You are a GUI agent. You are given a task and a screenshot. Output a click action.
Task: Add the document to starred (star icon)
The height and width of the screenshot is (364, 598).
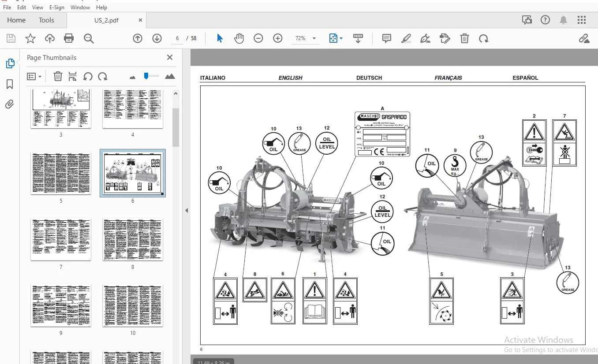point(30,38)
